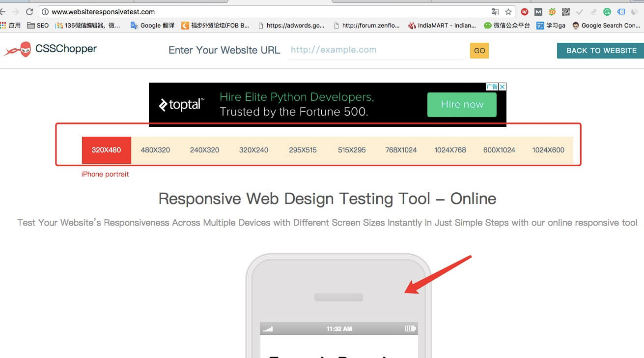Reload the page with the refresh icon
Image resolution: width=644 pixels, height=358 pixels.
click(x=29, y=12)
